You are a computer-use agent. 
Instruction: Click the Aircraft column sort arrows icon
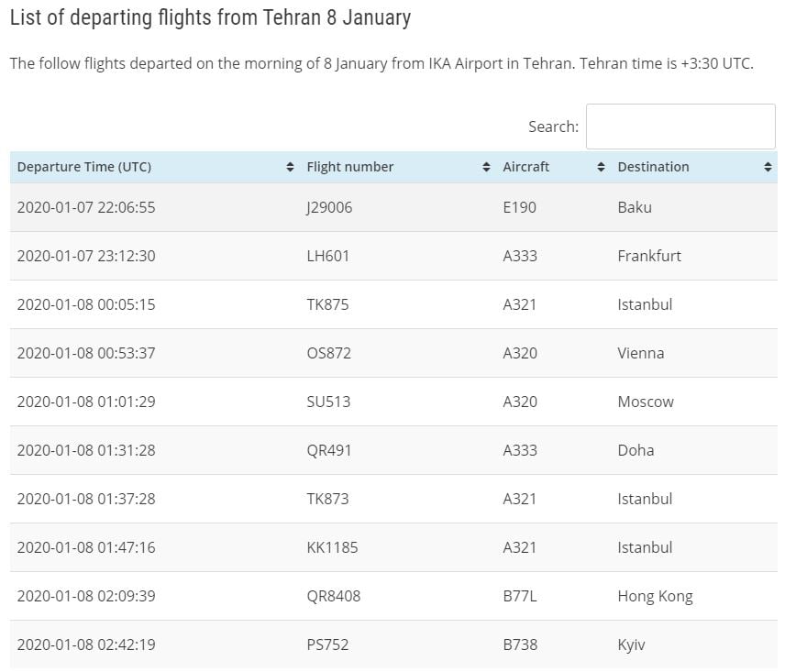601,167
